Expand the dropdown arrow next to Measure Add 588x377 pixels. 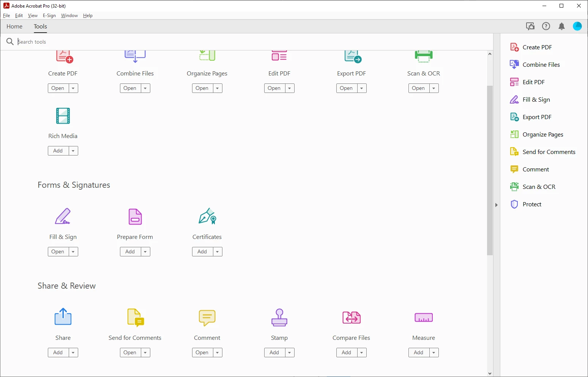click(434, 353)
